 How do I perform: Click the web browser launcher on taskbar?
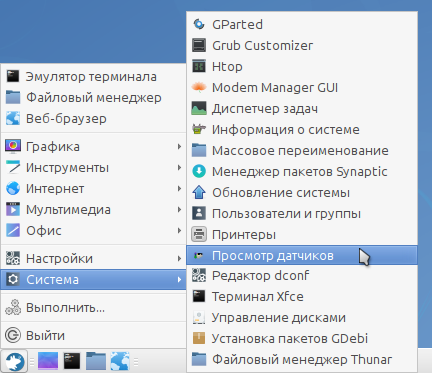point(120,361)
